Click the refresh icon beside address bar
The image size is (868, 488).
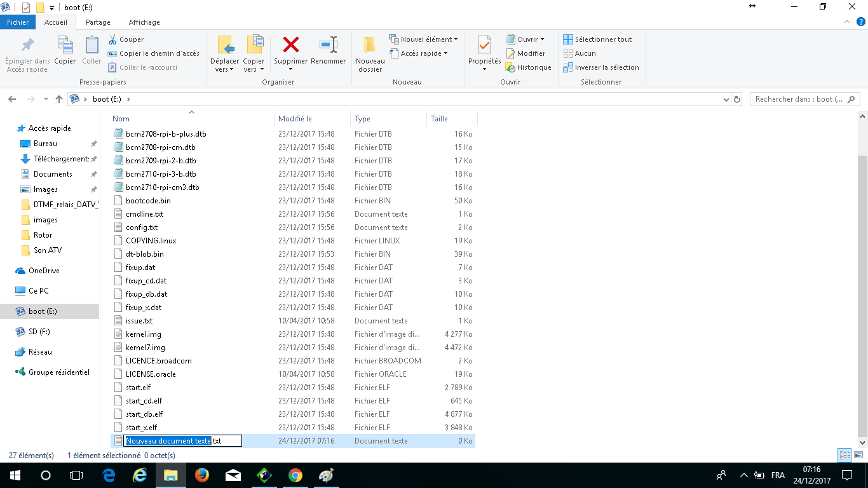(x=737, y=99)
